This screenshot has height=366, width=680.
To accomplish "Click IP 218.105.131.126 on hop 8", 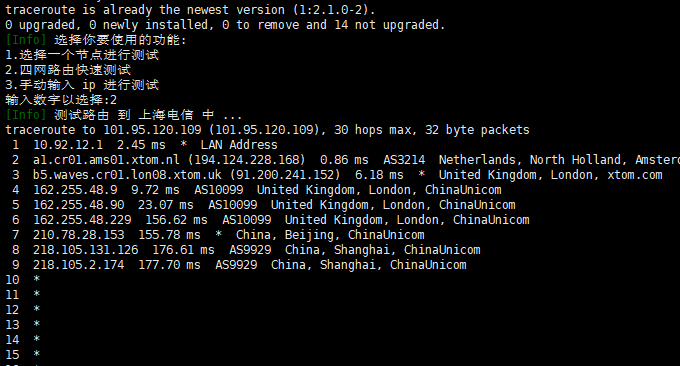I will (85, 250).
